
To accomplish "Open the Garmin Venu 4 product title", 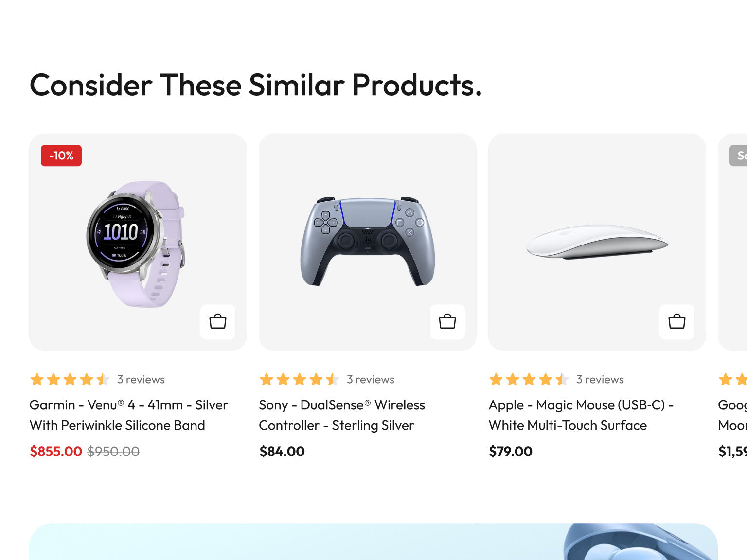I will pyautogui.click(x=128, y=415).
